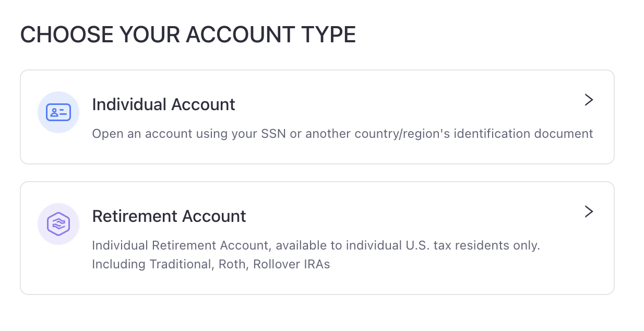Click the CHOOSE YOUR ACCOUNT TYPE heading

pyautogui.click(x=188, y=34)
